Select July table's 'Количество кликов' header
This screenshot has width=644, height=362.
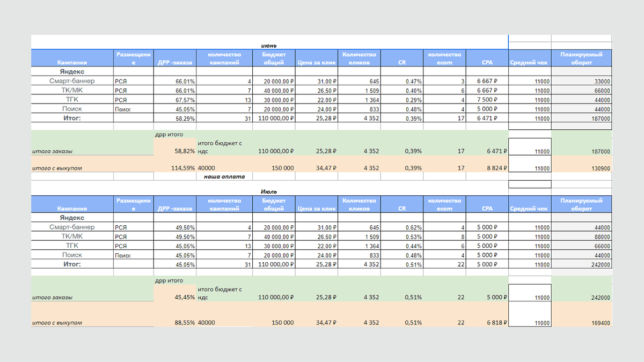(359, 204)
